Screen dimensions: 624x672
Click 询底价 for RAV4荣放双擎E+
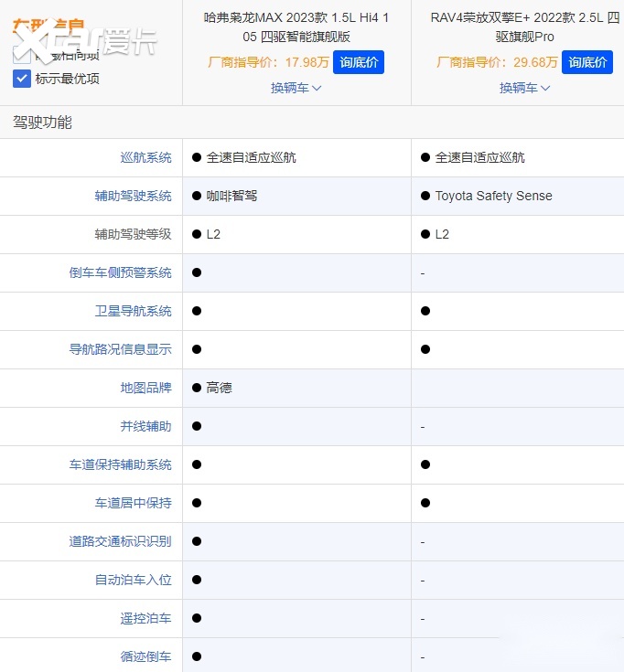coord(586,62)
